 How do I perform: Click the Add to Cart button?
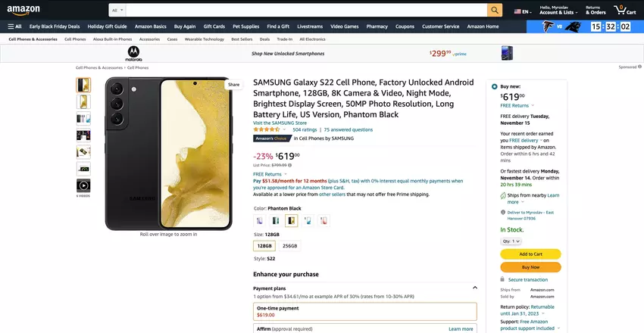point(530,254)
